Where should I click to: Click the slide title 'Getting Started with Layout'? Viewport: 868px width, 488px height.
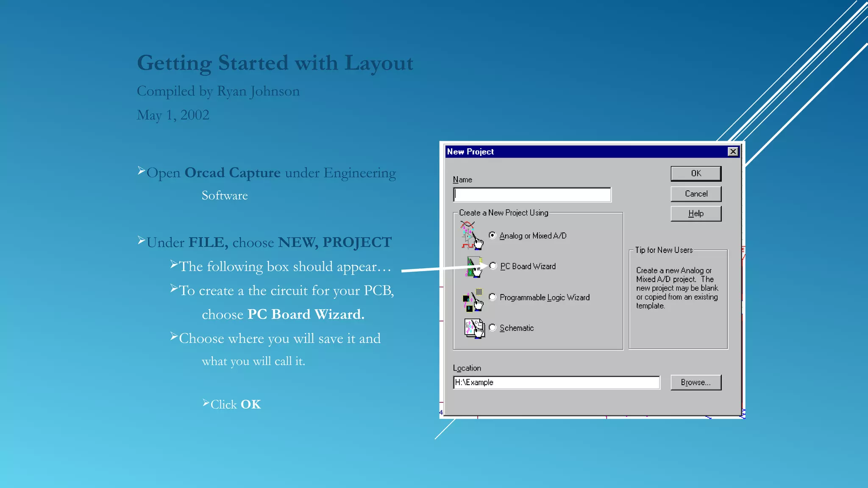coord(275,63)
